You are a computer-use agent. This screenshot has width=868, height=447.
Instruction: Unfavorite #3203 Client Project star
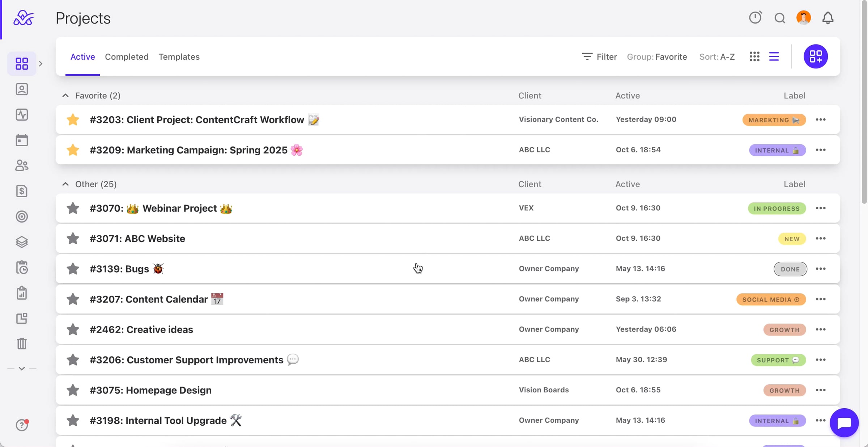tap(73, 119)
